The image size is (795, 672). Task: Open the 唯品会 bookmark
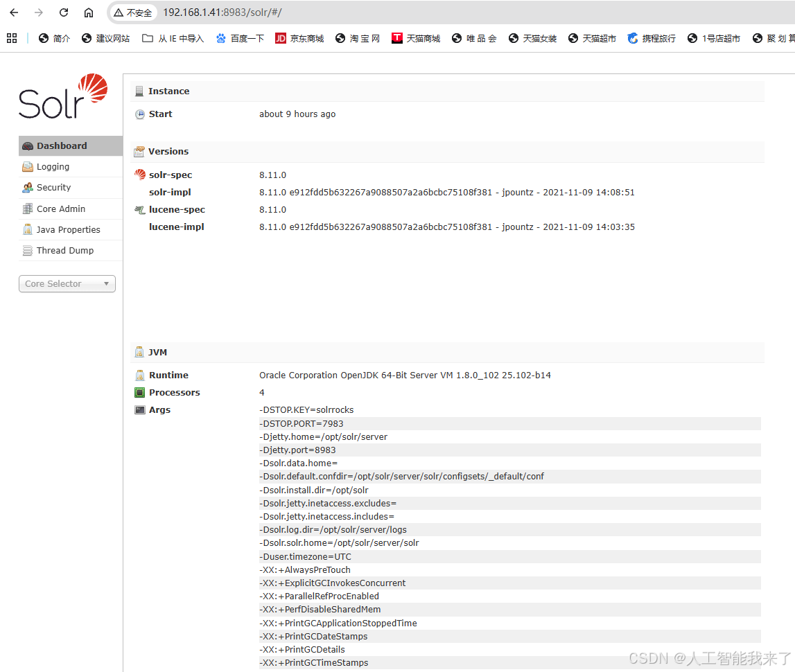pos(474,39)
